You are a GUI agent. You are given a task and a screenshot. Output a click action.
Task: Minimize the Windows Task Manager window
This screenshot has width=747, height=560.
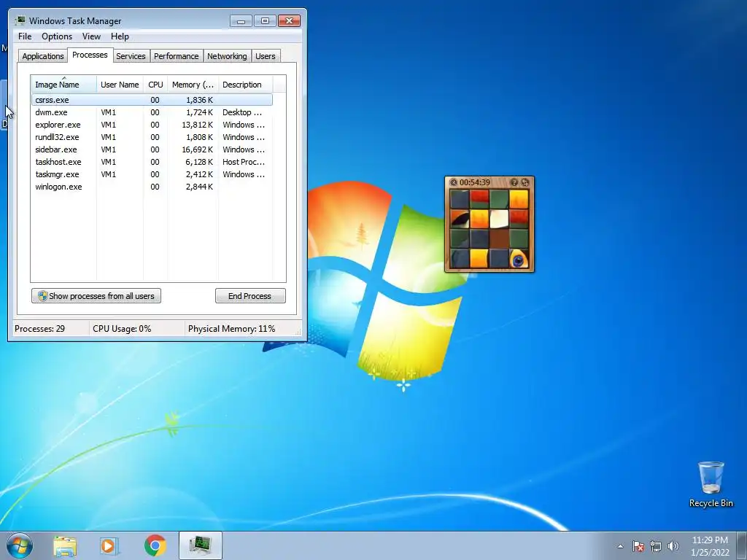(241, 21)
